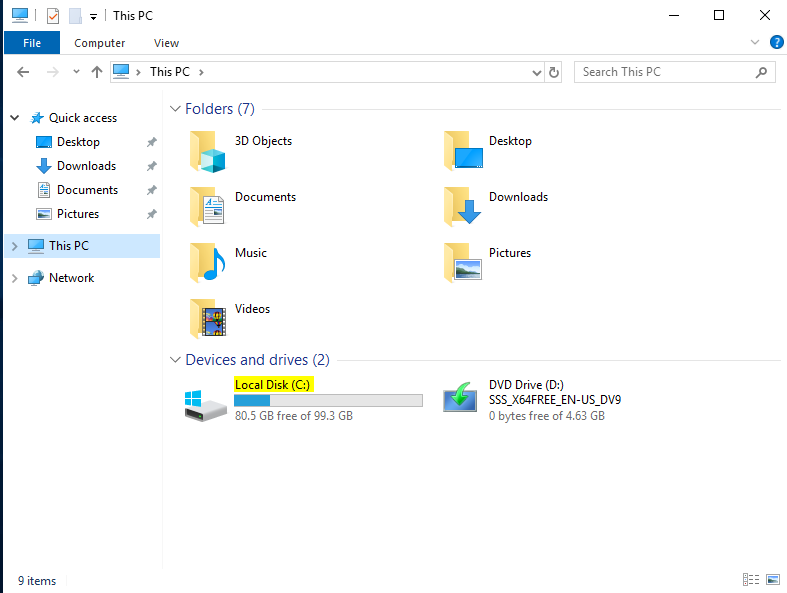
Task: Open the 3D Objects folder icon
Action: (207, 152)
